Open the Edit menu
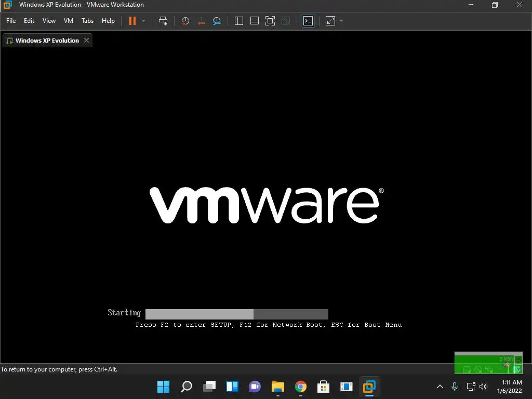Viewport: 532px width, 399px height. click(29, 21)
